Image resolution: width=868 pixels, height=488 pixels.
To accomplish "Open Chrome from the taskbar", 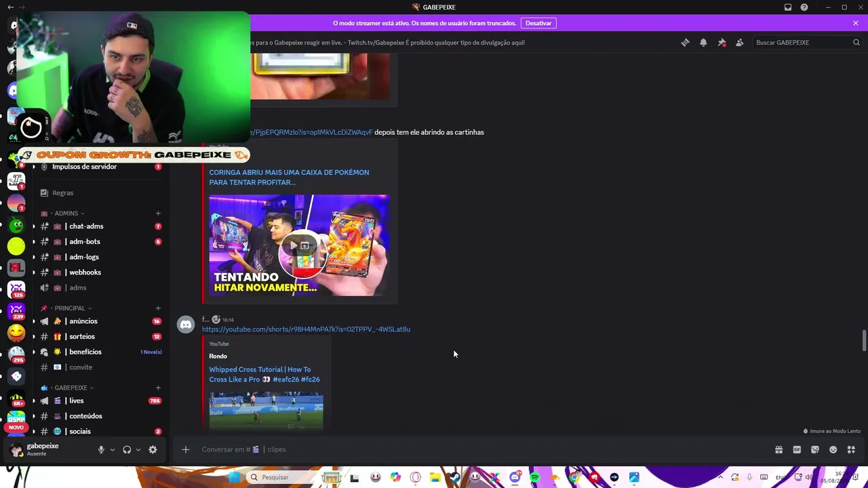I will pos(575,477).
